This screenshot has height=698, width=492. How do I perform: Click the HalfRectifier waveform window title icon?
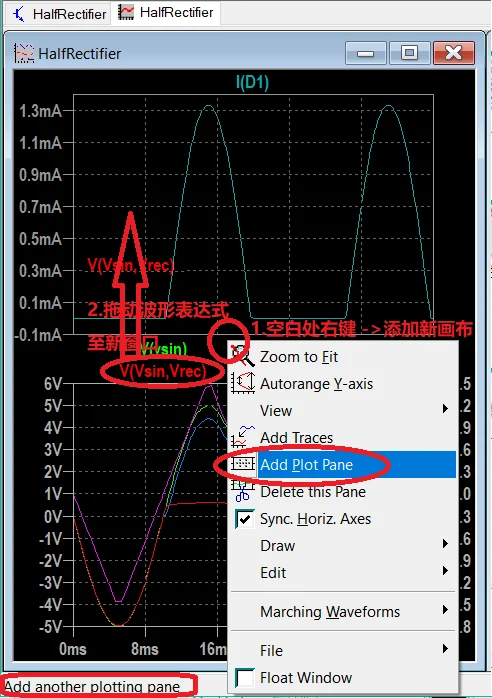pyautogui.click(x=24, y=53)
